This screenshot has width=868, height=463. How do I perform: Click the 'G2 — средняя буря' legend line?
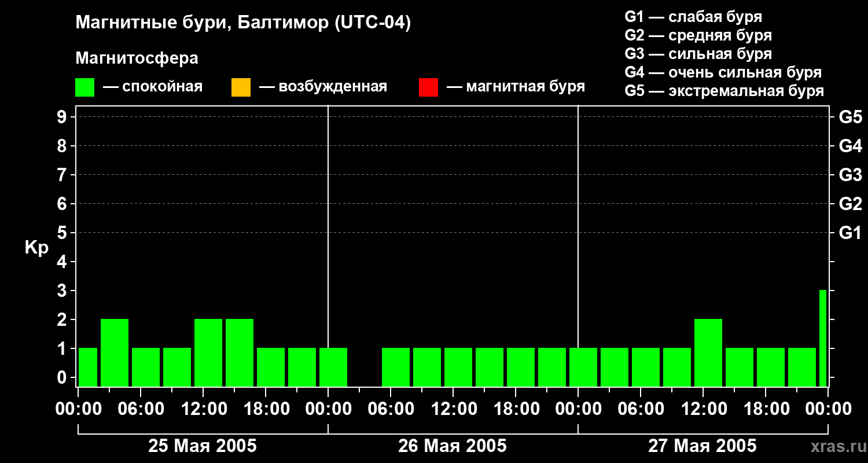click(698, 35)
